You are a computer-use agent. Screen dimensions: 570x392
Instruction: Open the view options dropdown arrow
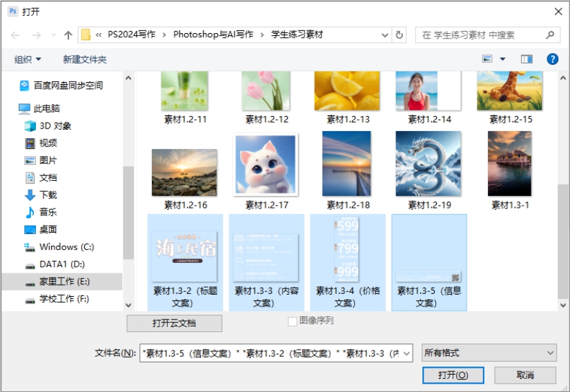click(x=502, y=59)
